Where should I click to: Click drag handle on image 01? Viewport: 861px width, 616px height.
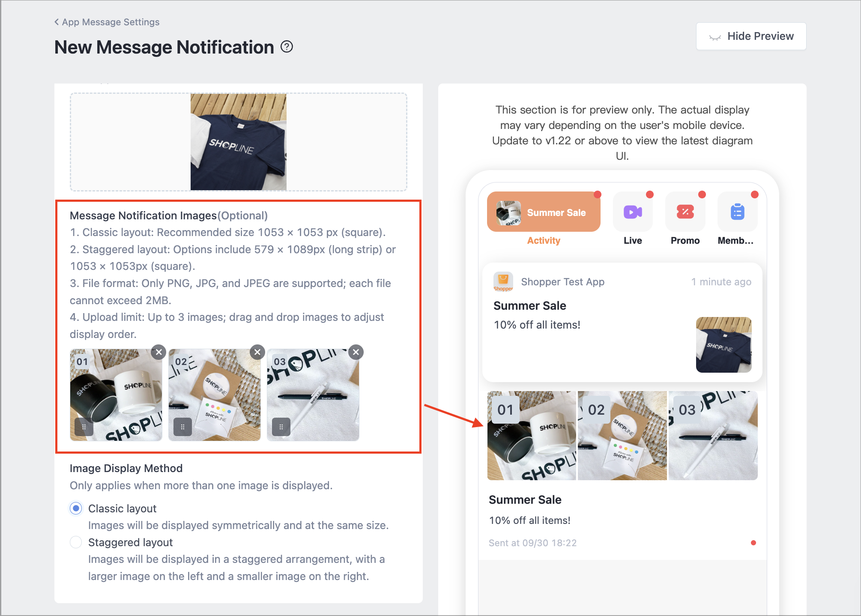click(x=84, y=427)
